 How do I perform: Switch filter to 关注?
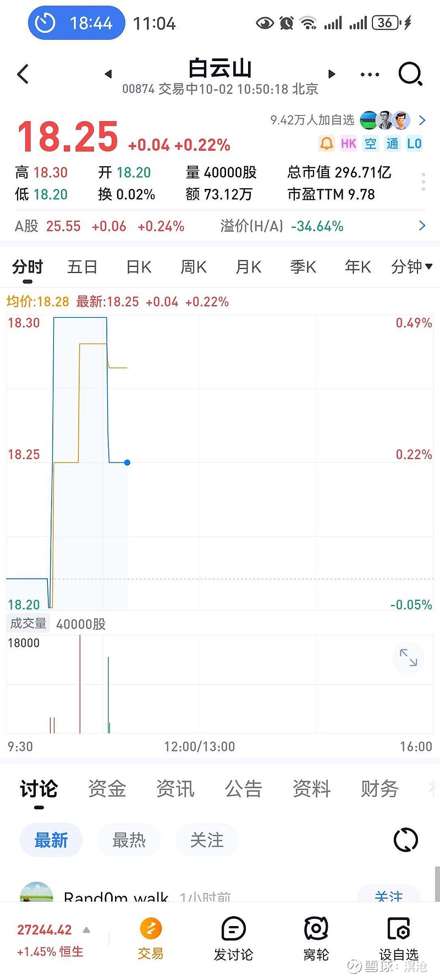tap(207, 840)
